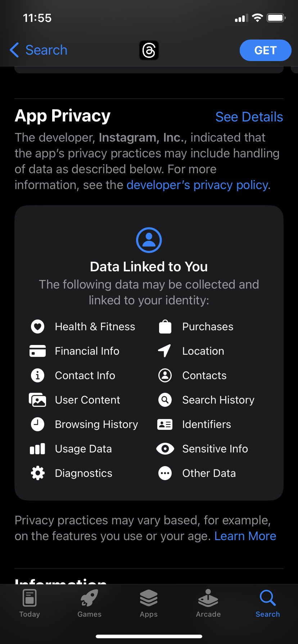Tap the Threads app icon in header
Image resolution: width=298 pixels, height=644 pixels.
(149, 50)
